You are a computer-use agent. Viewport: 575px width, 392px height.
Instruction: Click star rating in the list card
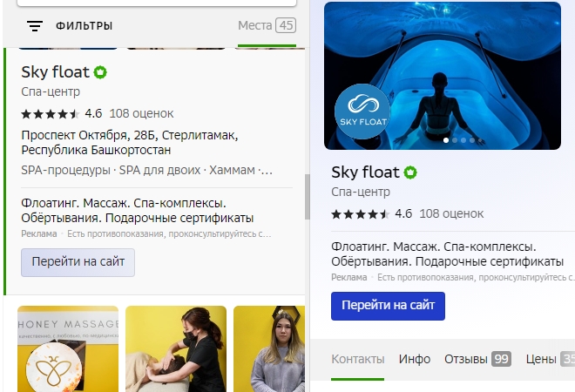coord(51,113)
